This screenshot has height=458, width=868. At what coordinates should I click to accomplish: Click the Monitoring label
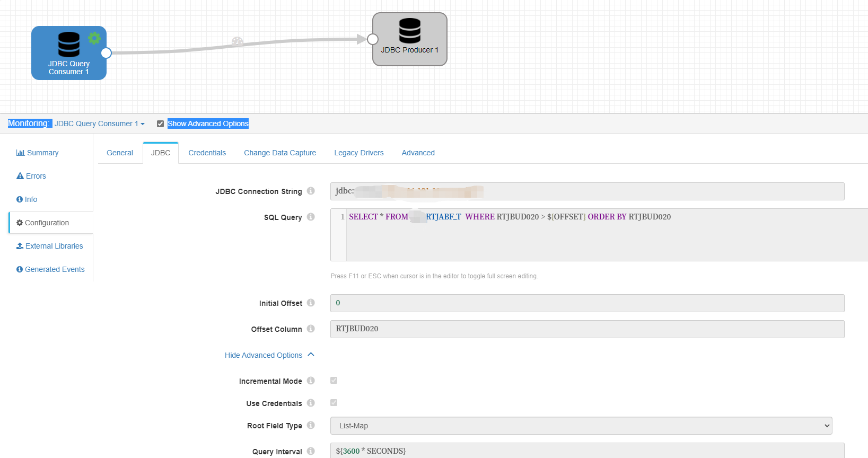(x=29, y=124)
